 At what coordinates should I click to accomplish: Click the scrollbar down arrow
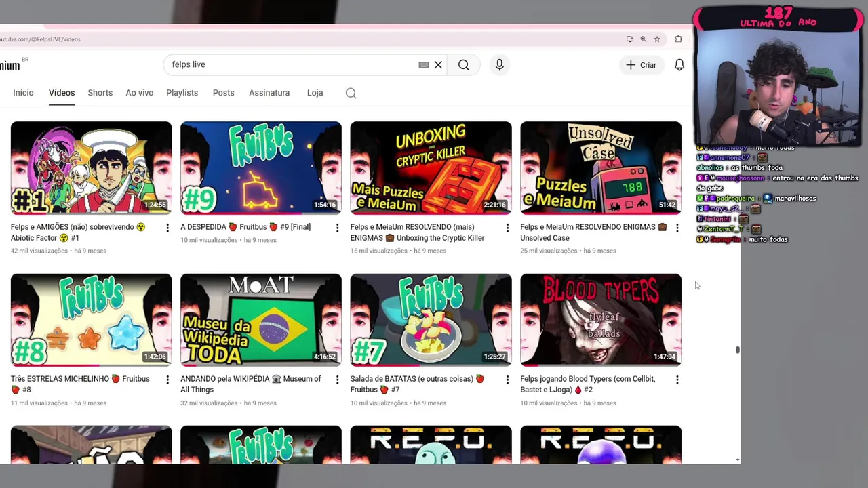737,460
